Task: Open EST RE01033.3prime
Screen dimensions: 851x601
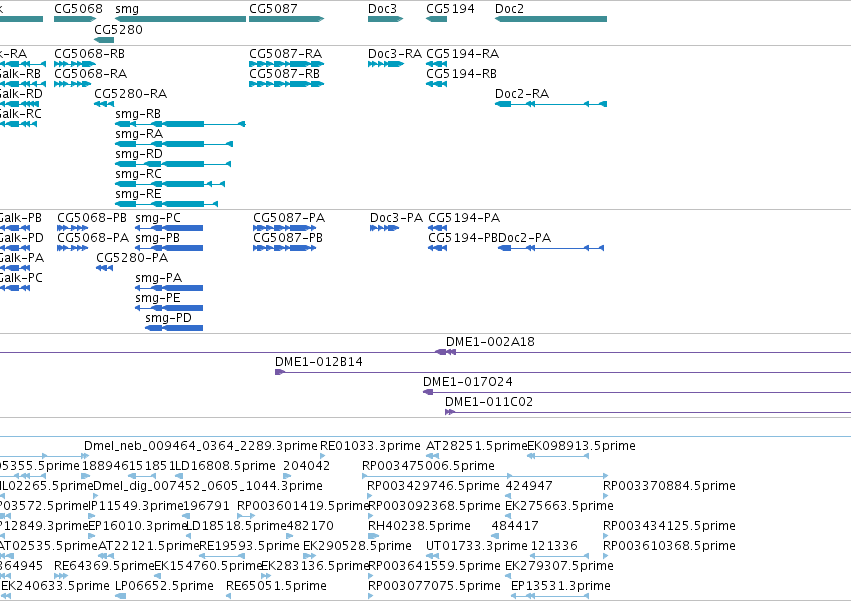Action: coord(370,446)
